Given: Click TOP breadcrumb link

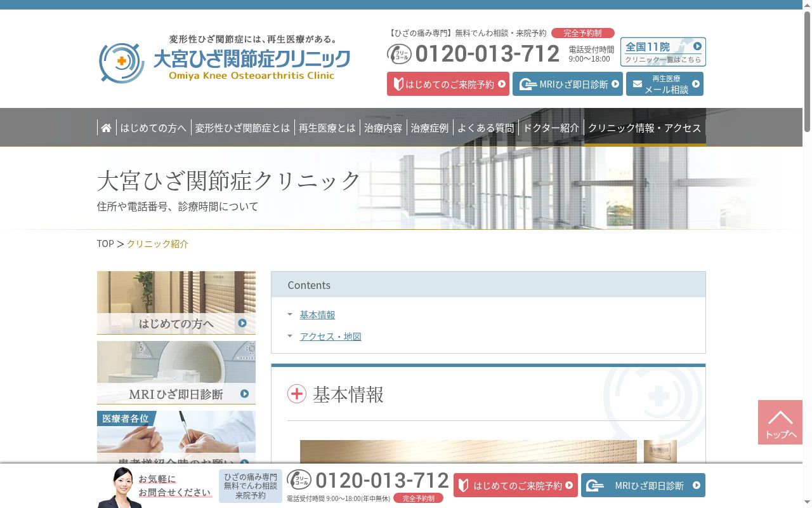Looking at the screenshot, I should pyautogui.click(x=105, y=243).
